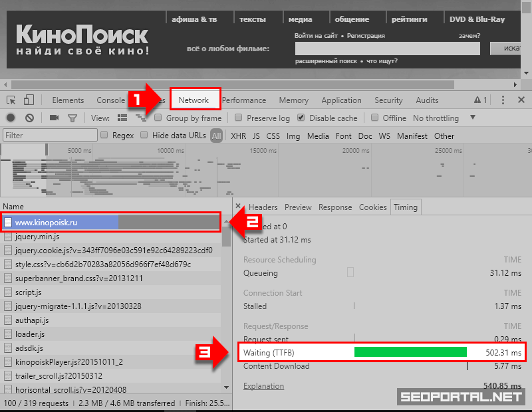Click the capture screenshots camera icon
The width and height of the screenshot is (532, 412).
point(54,118)
